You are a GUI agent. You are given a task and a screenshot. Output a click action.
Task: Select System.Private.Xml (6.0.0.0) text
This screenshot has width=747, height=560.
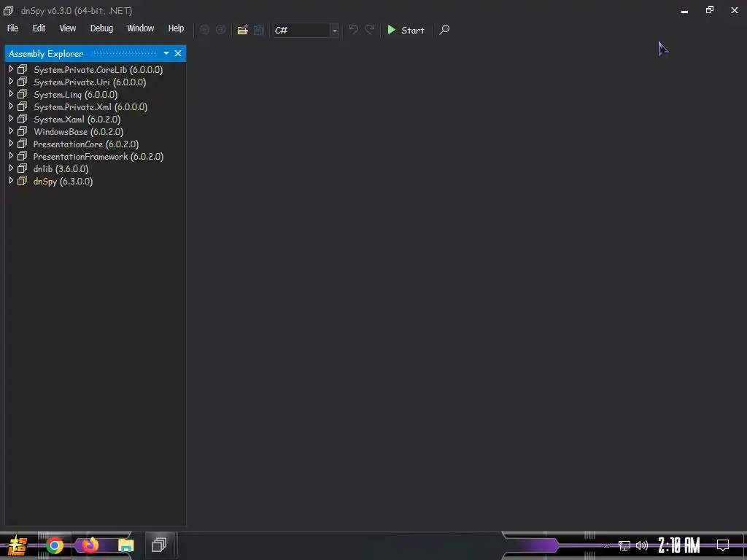click(90, 107)
